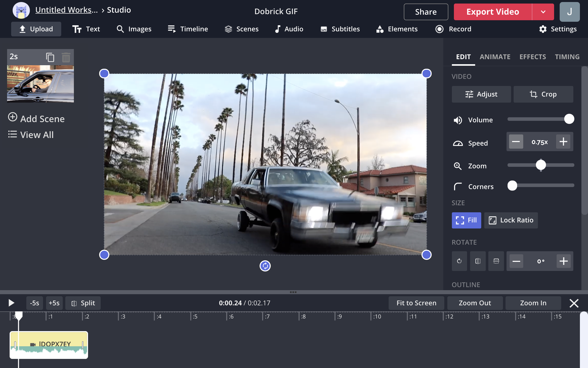
Task: Click the Zoom slider handle
Action: (541, 165)
